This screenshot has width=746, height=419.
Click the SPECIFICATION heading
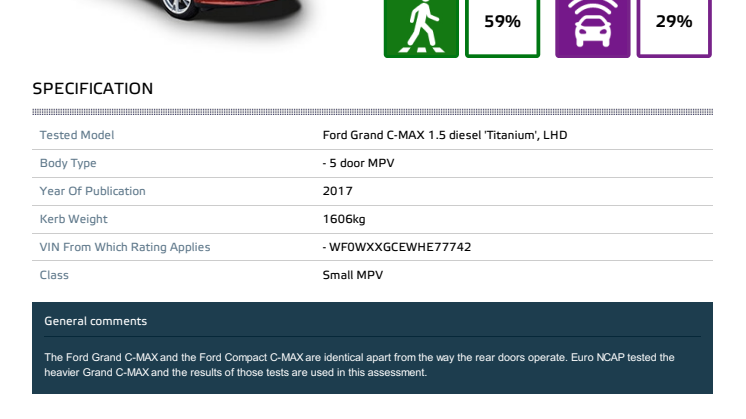click(x=93, y=88)
